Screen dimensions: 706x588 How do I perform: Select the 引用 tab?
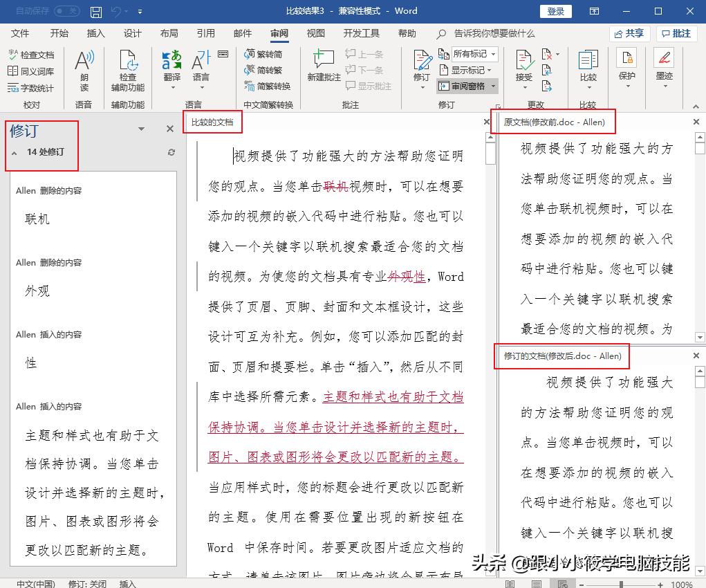point(205,33)
